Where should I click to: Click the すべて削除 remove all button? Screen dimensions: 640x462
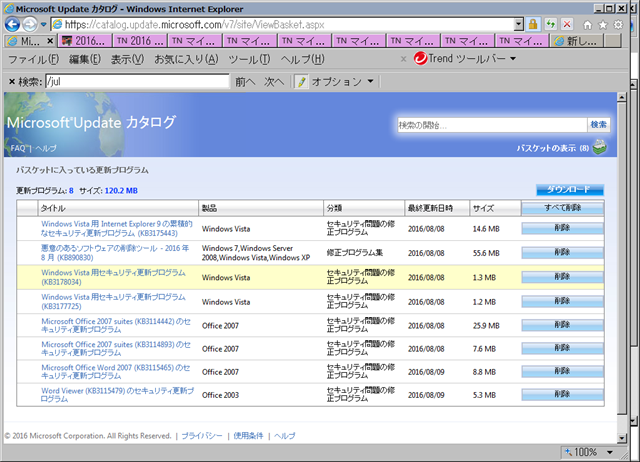tap(562, 208)
